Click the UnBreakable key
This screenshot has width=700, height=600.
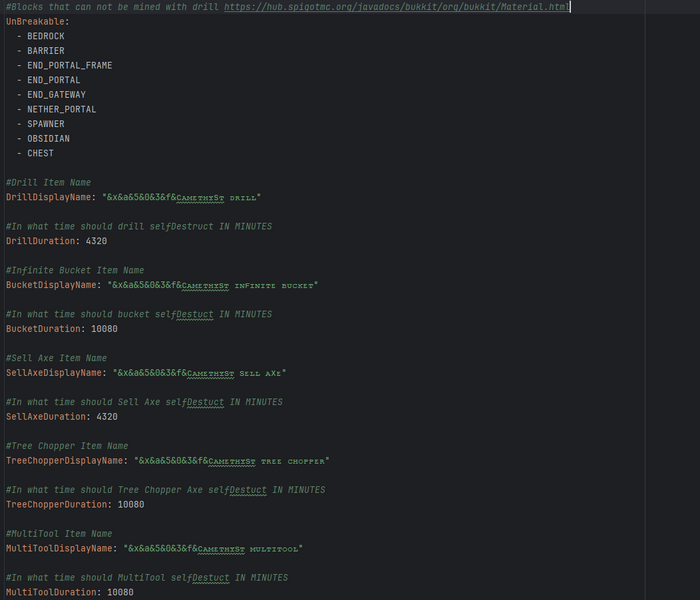pyautogui.click(x=35, y=21)
